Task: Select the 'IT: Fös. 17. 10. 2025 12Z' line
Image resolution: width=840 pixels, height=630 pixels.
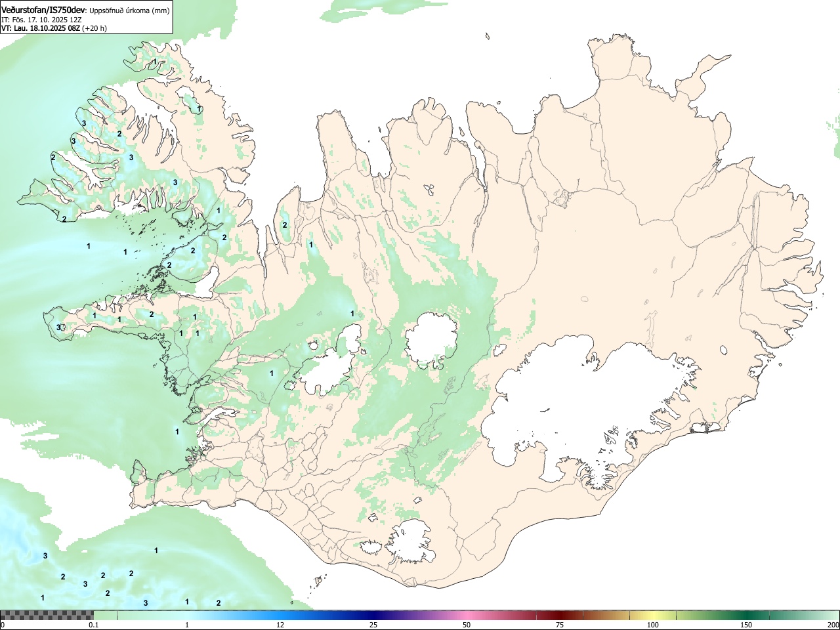Action: (41, 20)
